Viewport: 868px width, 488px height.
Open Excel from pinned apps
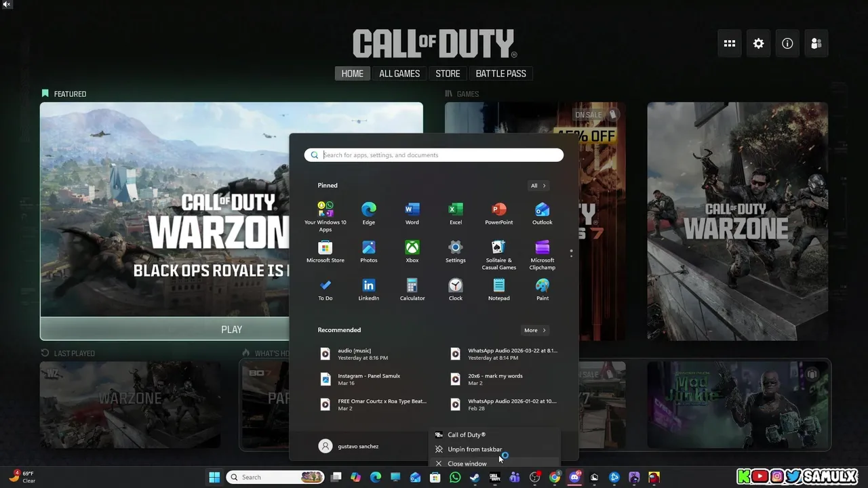click(x=455, y=213)
